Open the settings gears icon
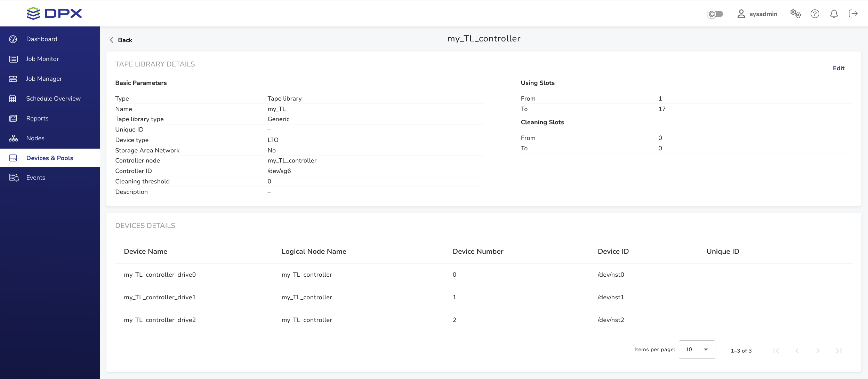 (795, 14)
